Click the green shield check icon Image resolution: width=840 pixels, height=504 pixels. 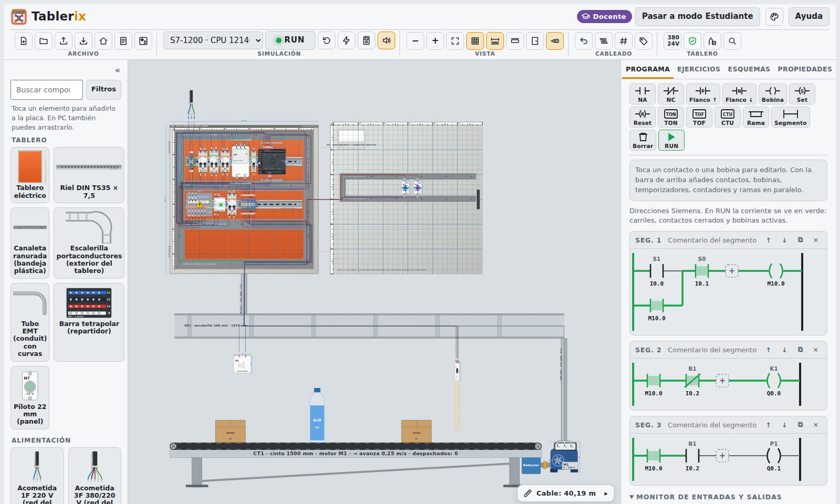(x=692, y=41)
